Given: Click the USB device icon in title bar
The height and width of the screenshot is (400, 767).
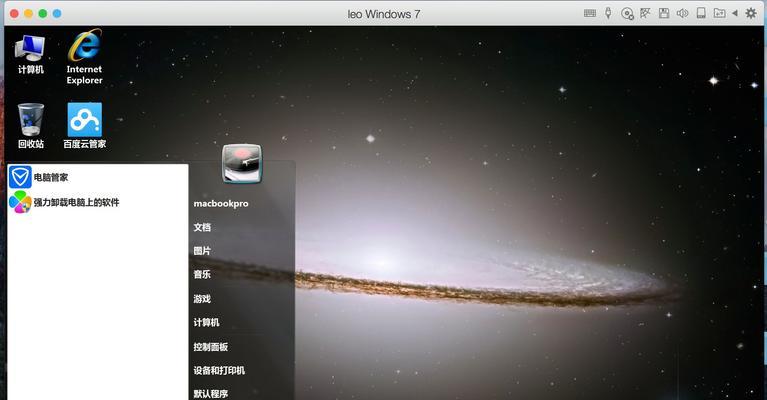Looking at the screenshot, I should pyautogui.click(x=608, y=13).
